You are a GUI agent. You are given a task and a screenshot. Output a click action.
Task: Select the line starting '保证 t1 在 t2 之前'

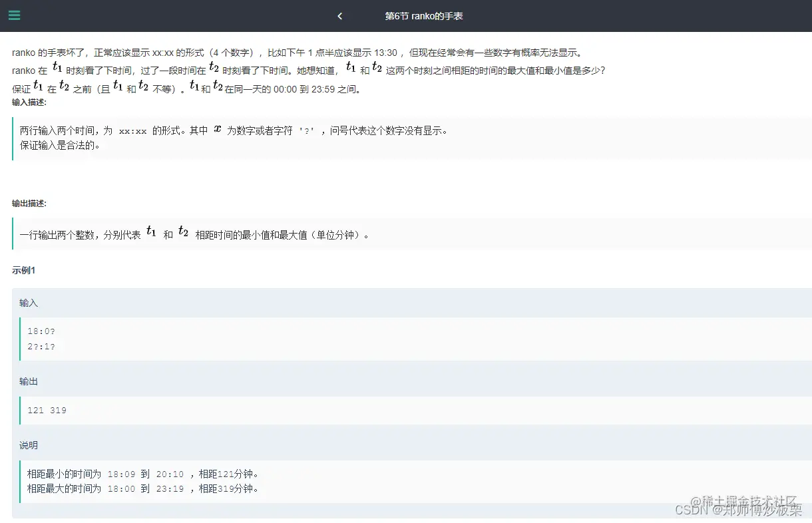click(186, 87)
